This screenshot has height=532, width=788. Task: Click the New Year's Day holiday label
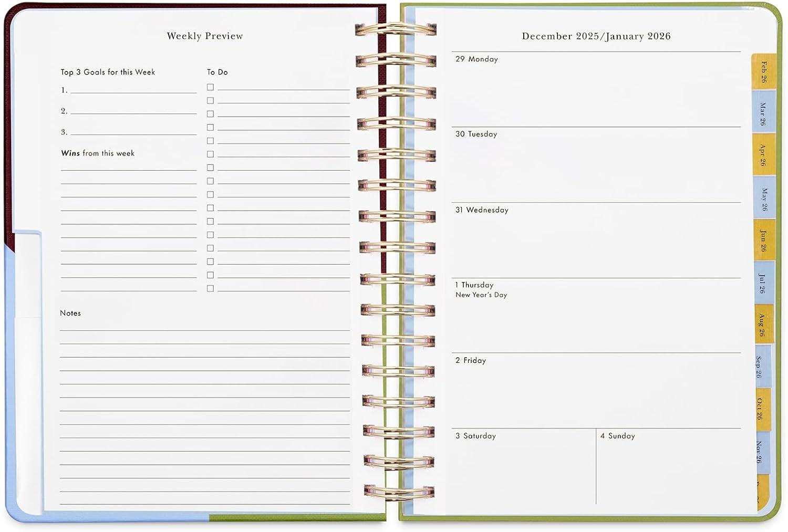(481, 295)
